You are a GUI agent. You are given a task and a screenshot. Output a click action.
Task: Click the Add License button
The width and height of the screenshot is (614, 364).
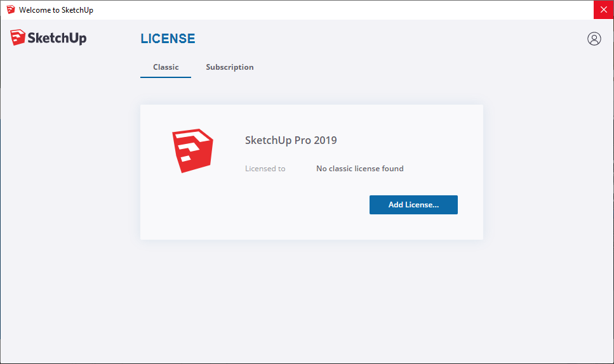coord(413,205)
